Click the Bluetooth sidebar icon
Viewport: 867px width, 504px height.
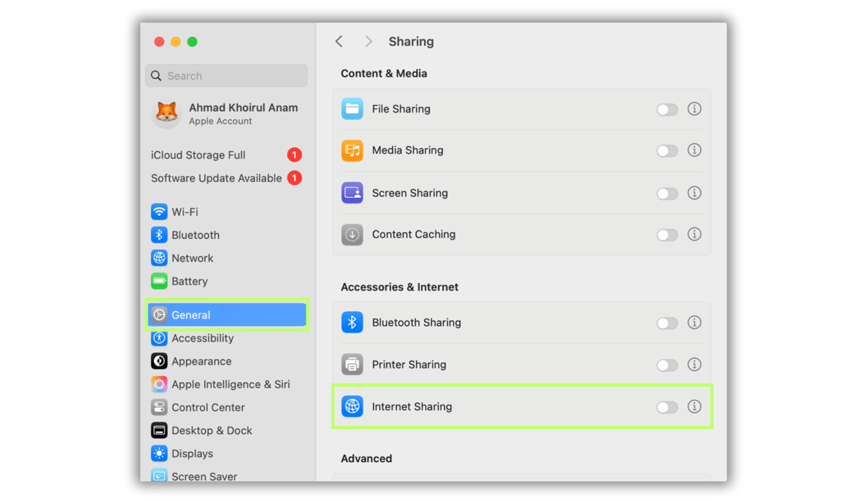159,235
